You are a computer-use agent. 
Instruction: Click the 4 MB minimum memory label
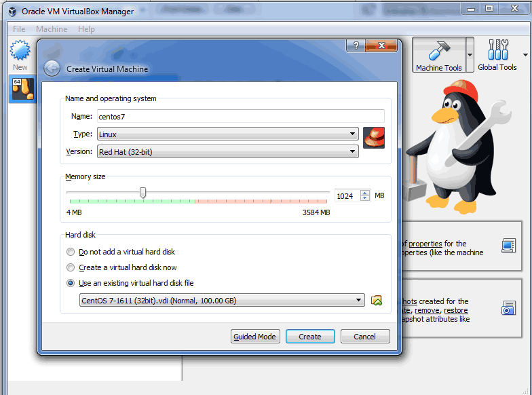pos(74,212)
